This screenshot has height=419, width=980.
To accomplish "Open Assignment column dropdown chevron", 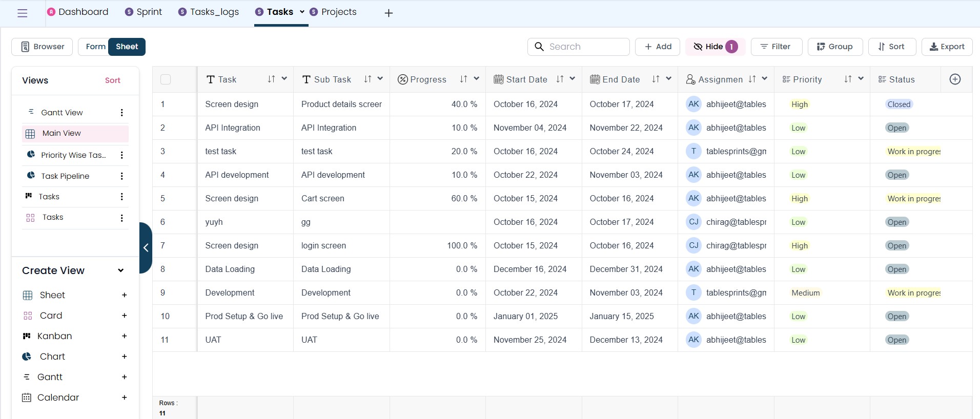I will [765, 79].
